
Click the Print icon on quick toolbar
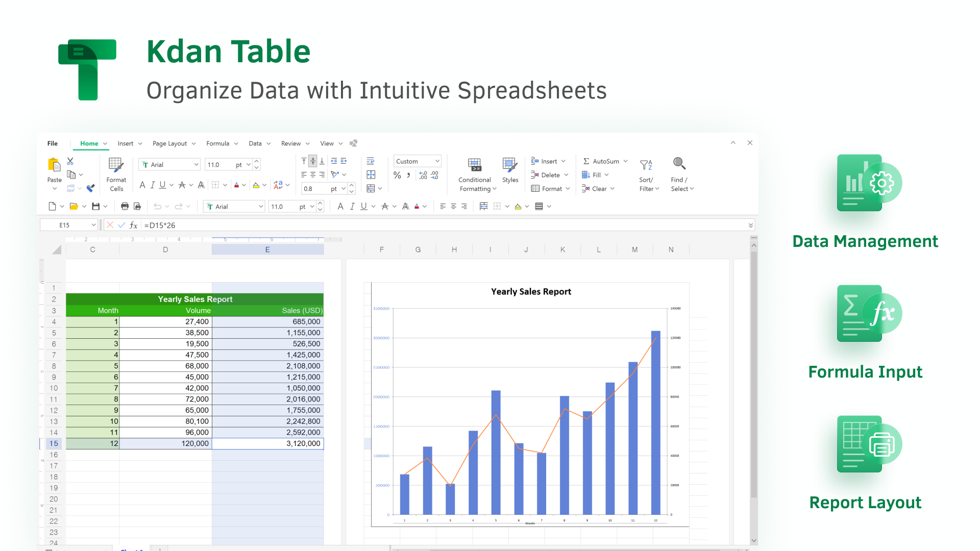tap(125, 206)
